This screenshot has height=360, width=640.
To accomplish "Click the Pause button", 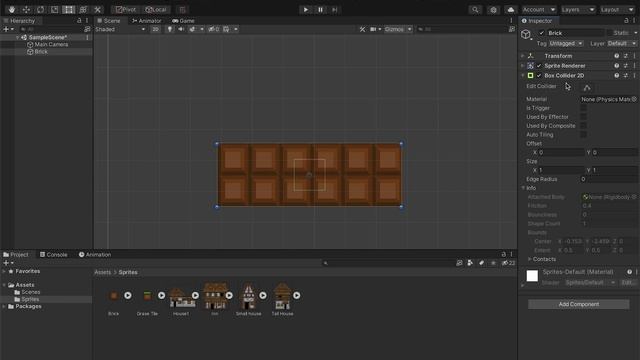I will coord(320,9).
